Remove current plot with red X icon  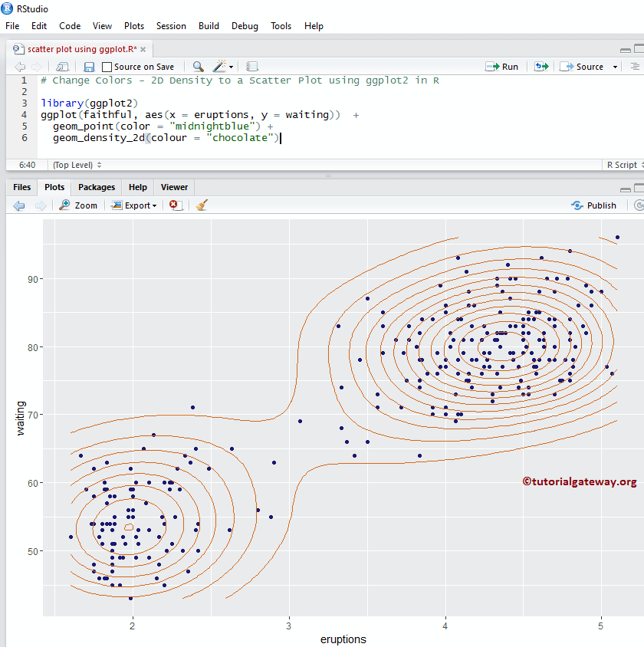(x=176, y=205)
